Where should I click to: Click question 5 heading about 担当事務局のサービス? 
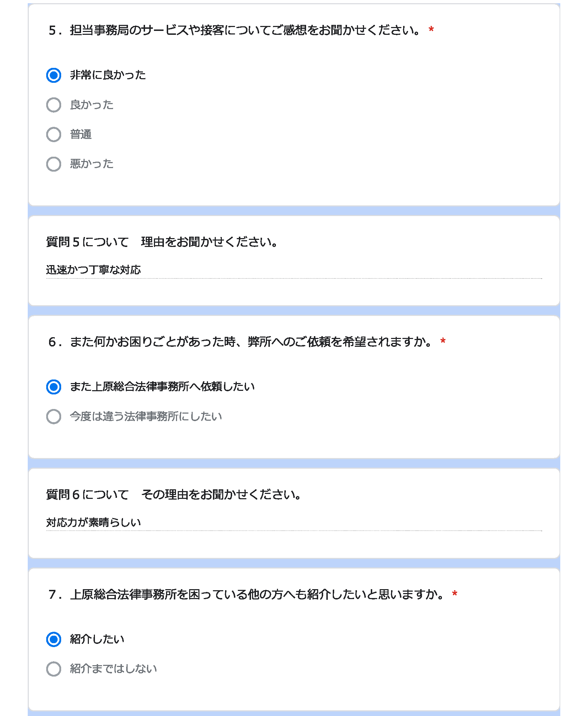point(235,30)
